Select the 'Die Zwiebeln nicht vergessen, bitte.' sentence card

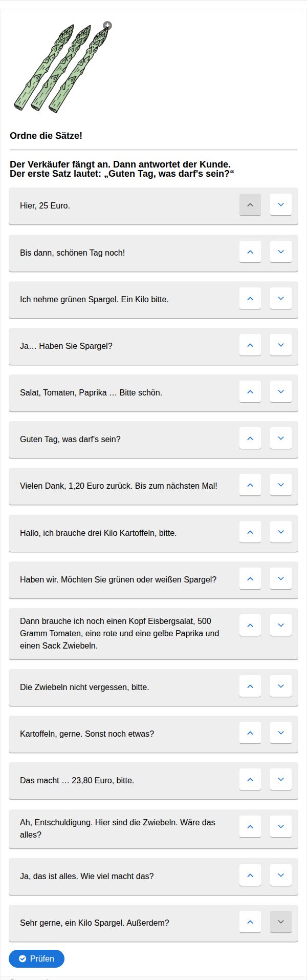pos(153,687)
